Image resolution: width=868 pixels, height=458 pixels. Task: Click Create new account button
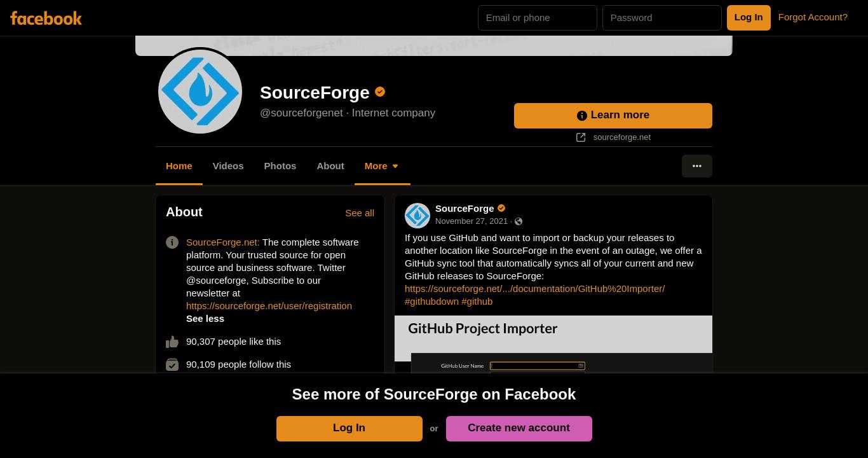click(519, 428)
